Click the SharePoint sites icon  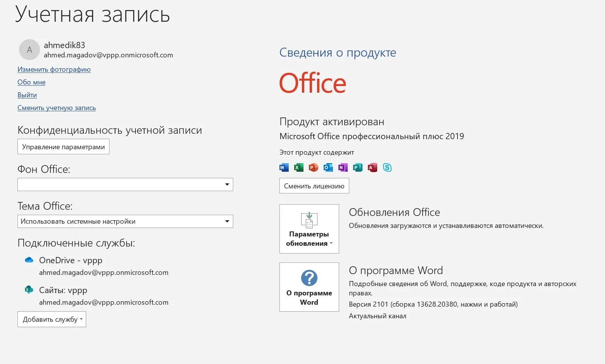pyautogui.click(x=29, y=290)
